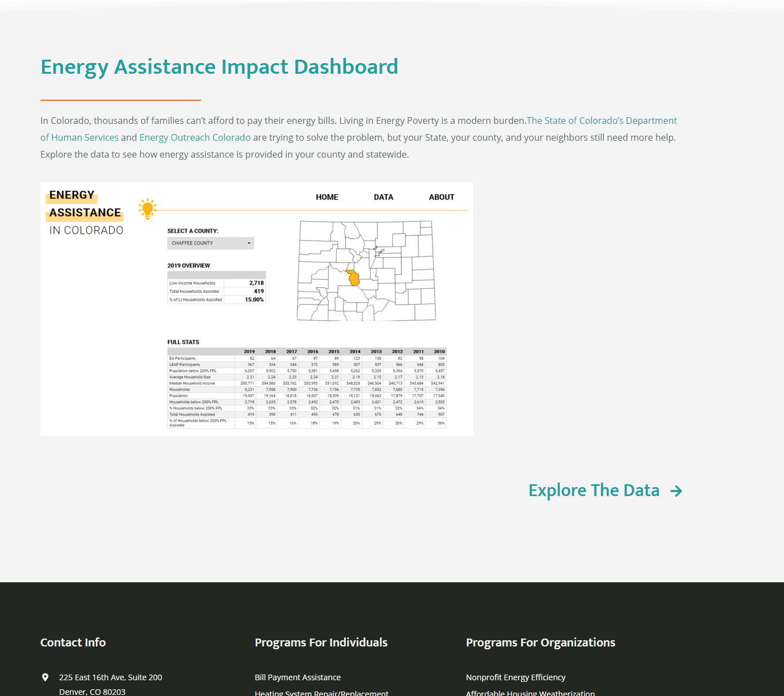Viewport: 784px width, 696px height.
Task: Open the Chaffee County dropdown
Action: pos(210,243)
